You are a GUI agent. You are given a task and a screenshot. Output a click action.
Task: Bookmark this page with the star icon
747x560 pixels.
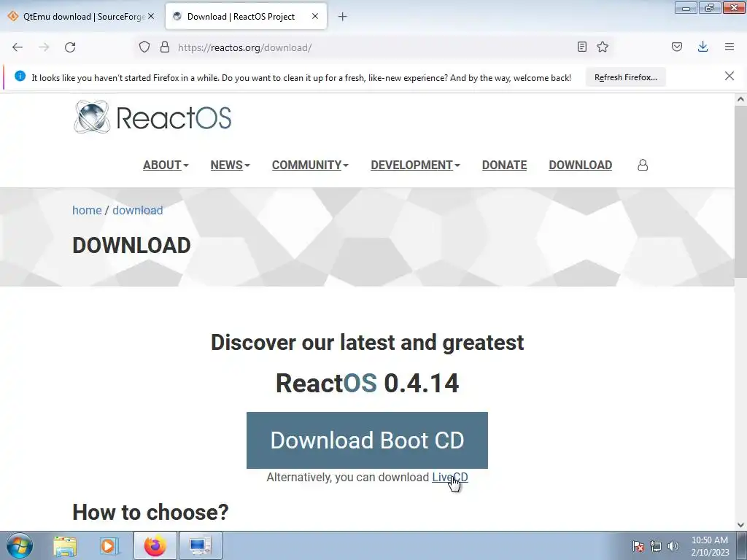pos(603,47)
